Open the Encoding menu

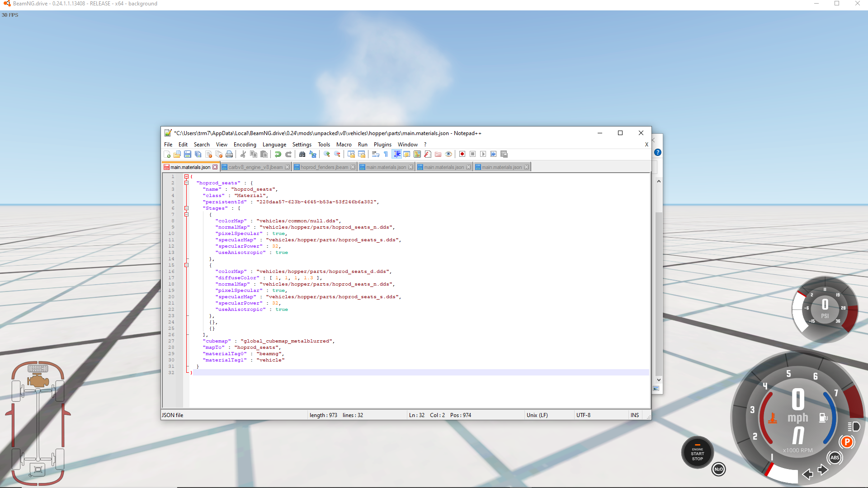click(245, 145)
